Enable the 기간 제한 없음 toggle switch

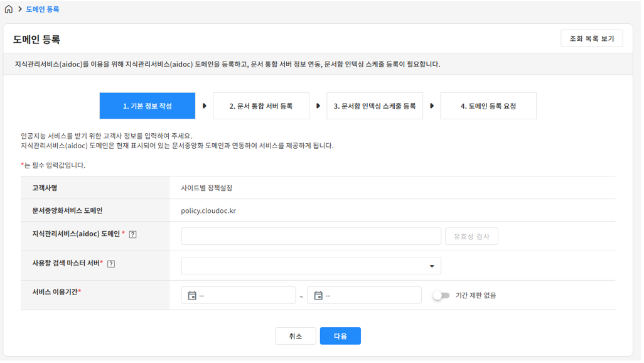click(441, 295)
